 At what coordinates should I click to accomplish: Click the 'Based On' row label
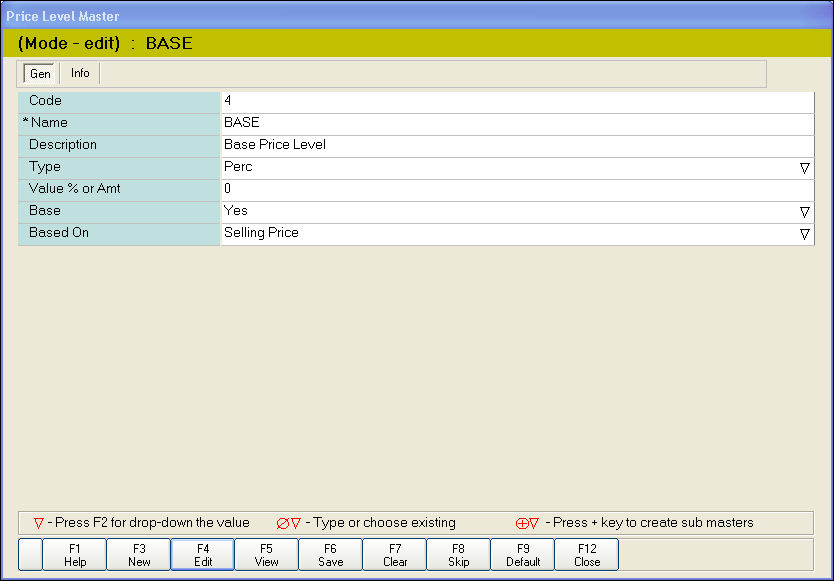[59, 233]
